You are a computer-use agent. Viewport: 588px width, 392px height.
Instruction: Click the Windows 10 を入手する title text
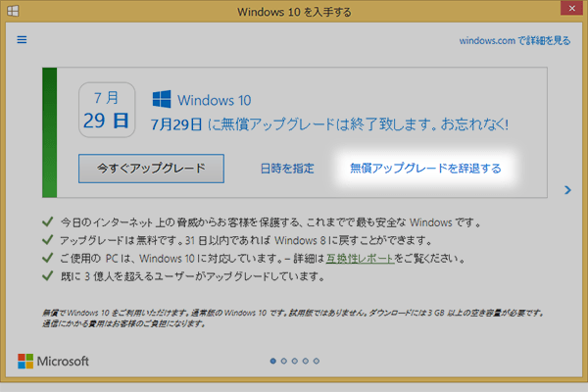click(294, 12)
